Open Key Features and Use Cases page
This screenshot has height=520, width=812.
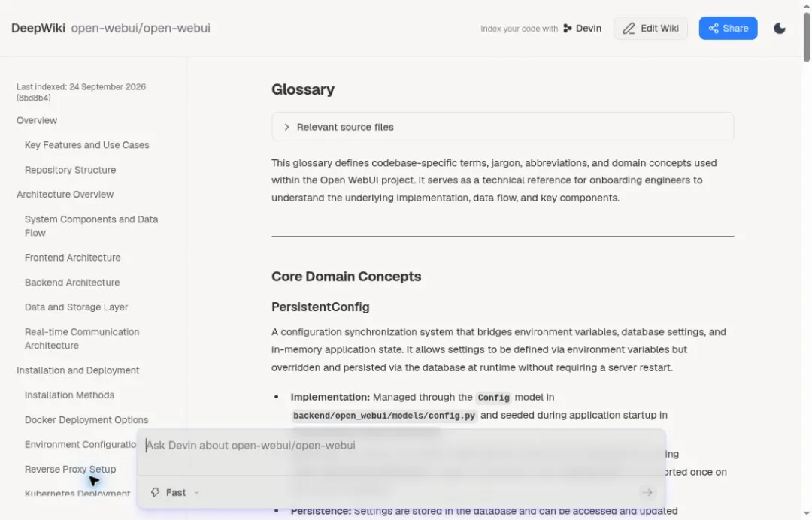tap(87, 145)
